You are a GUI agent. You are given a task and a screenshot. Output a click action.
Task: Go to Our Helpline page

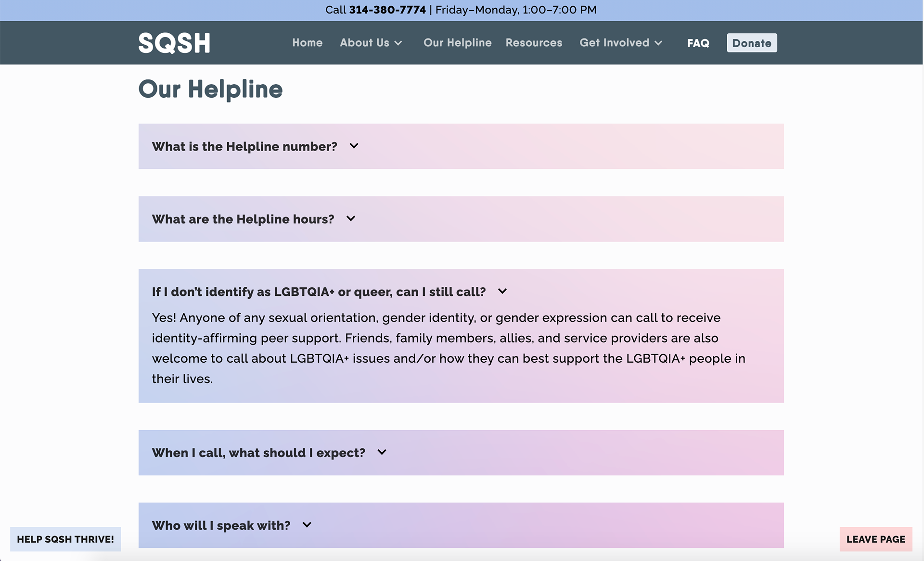458,43
